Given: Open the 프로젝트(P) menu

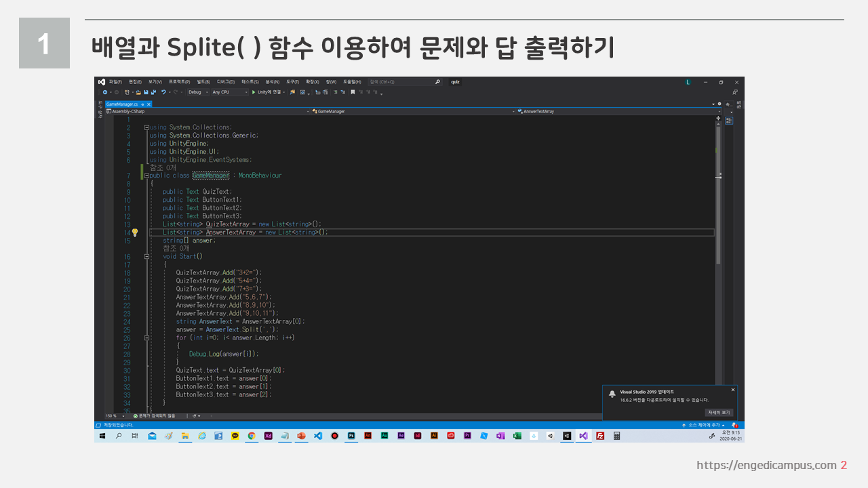Looking at the screenshot, I should point(179,81).
